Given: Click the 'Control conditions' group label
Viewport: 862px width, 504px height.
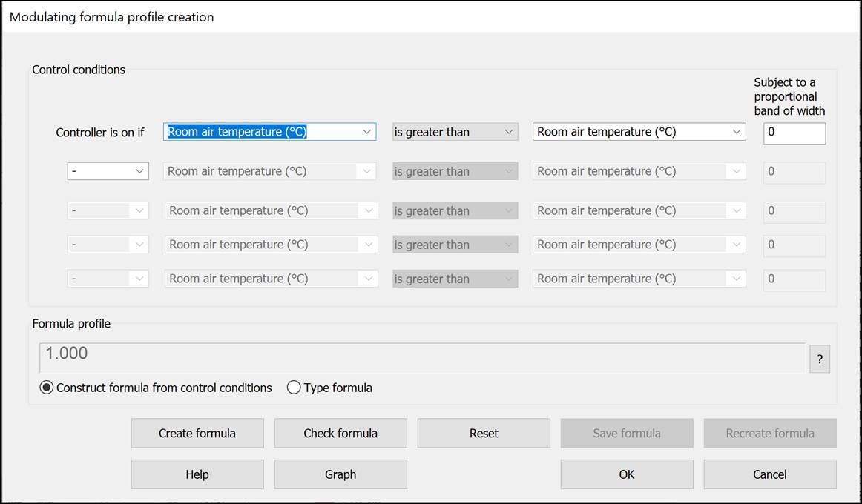Looking at the screenshot, I should point(79,70).
